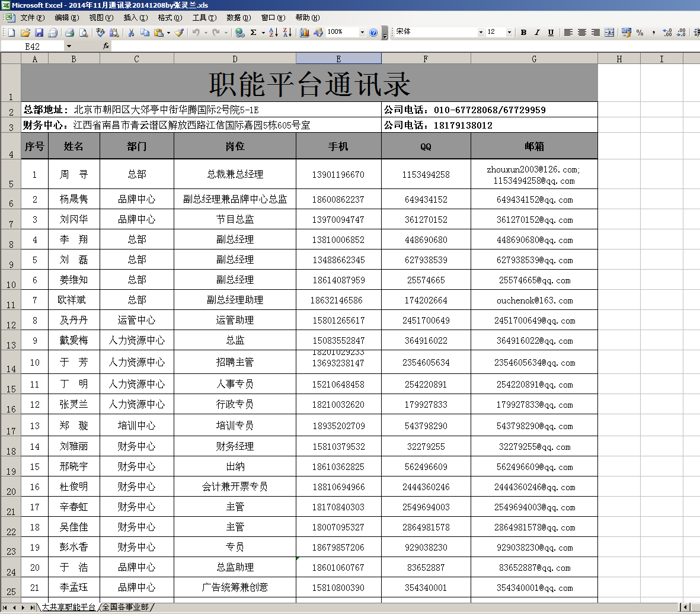The height and width of the screenshot is (614, 700).
Task: Undo the last action
Action: [196, 32]
